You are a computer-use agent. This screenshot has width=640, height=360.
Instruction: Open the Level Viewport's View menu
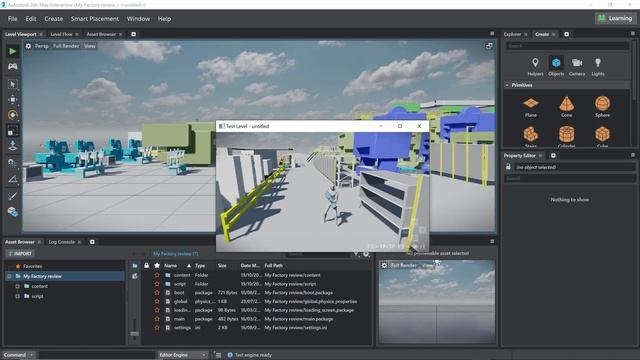click(x=90, y=46)
